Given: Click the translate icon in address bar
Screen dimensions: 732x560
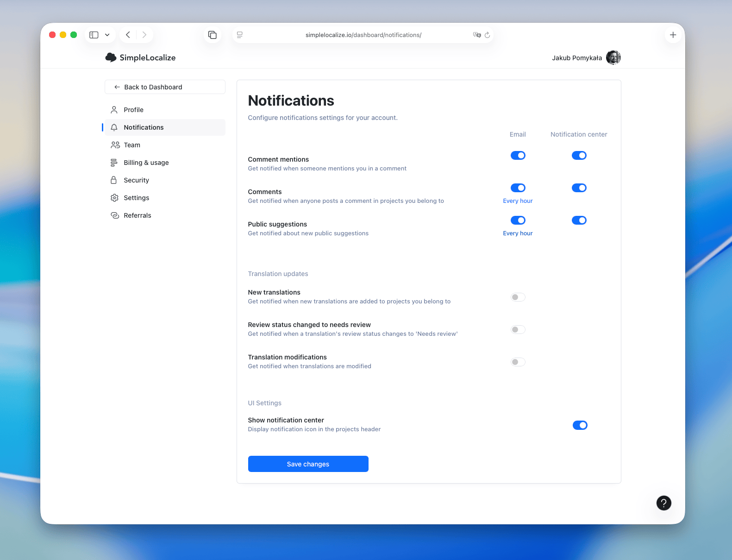Looking at the screenshot, I should point(476,35).
